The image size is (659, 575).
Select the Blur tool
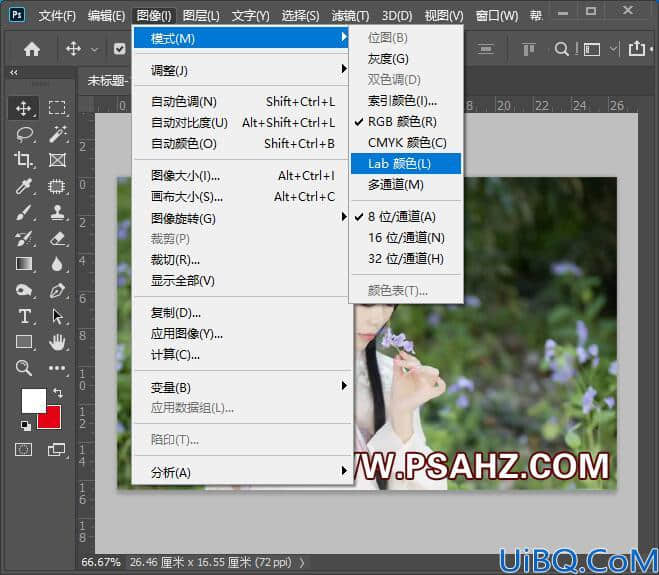click(57, 264)
